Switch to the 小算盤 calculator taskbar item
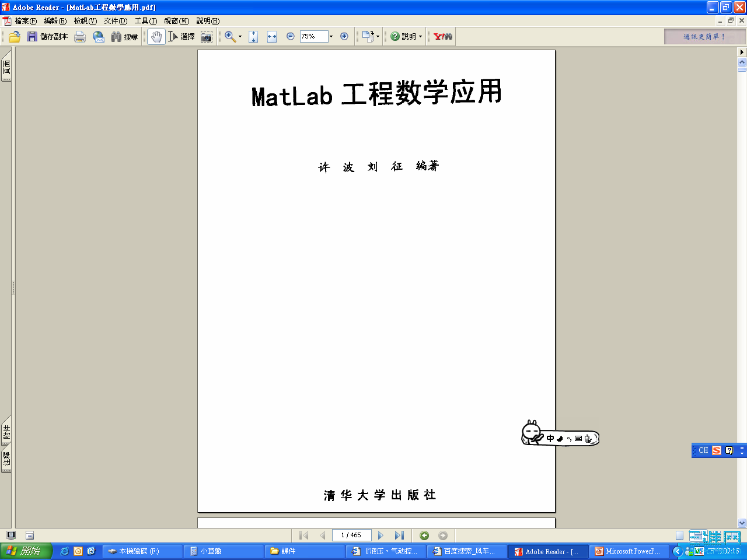This screenshot has width=747, height=560. (x=224, y=551)
